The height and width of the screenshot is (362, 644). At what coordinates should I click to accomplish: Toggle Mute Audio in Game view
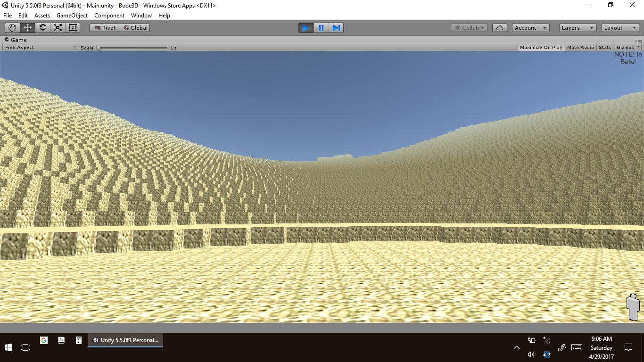580,48
